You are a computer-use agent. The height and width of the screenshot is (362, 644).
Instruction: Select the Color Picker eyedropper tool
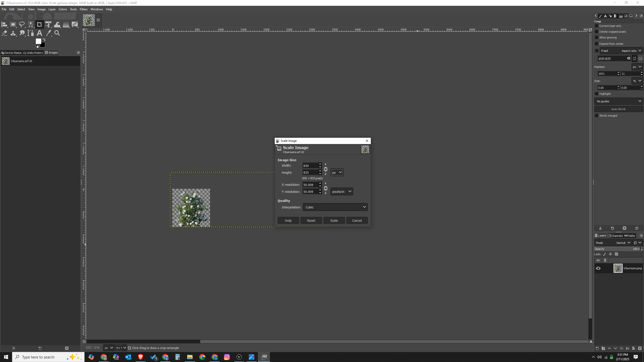pyautogui.click(x=49, y=33)
